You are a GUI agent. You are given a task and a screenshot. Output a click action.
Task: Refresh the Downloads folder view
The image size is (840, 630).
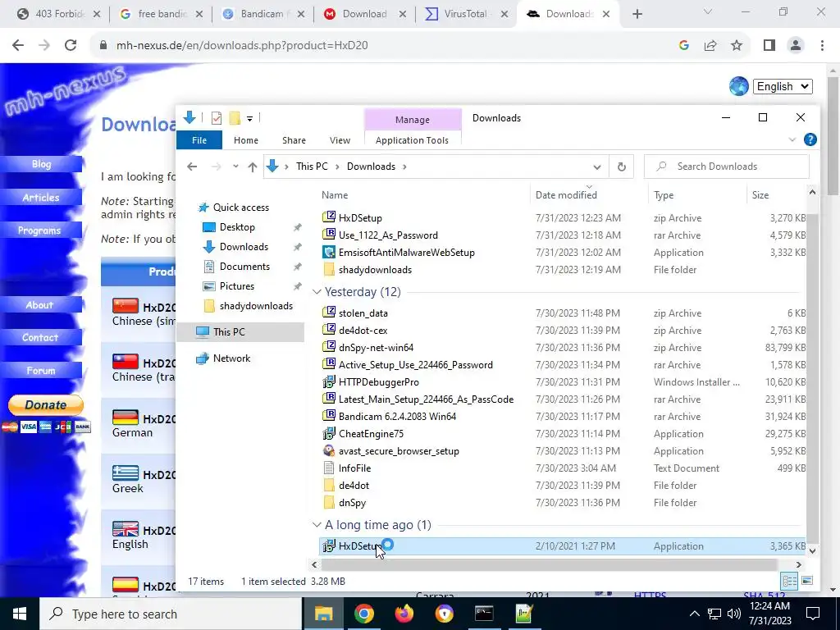click(622, 167)
